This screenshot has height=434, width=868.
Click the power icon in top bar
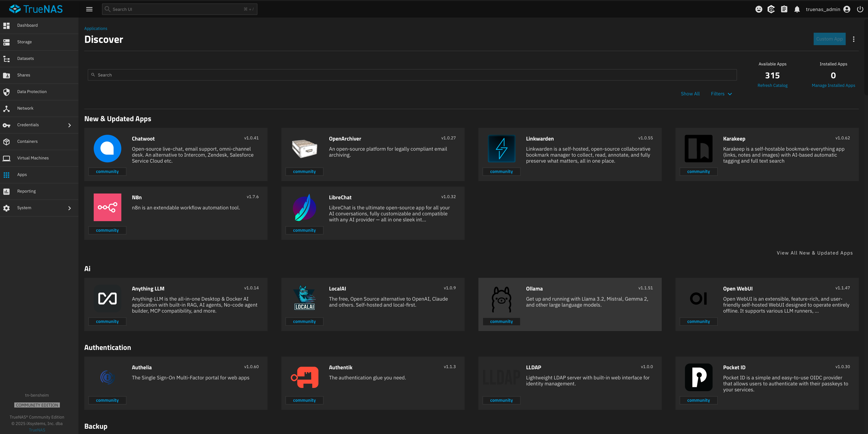tap(860, 9)
